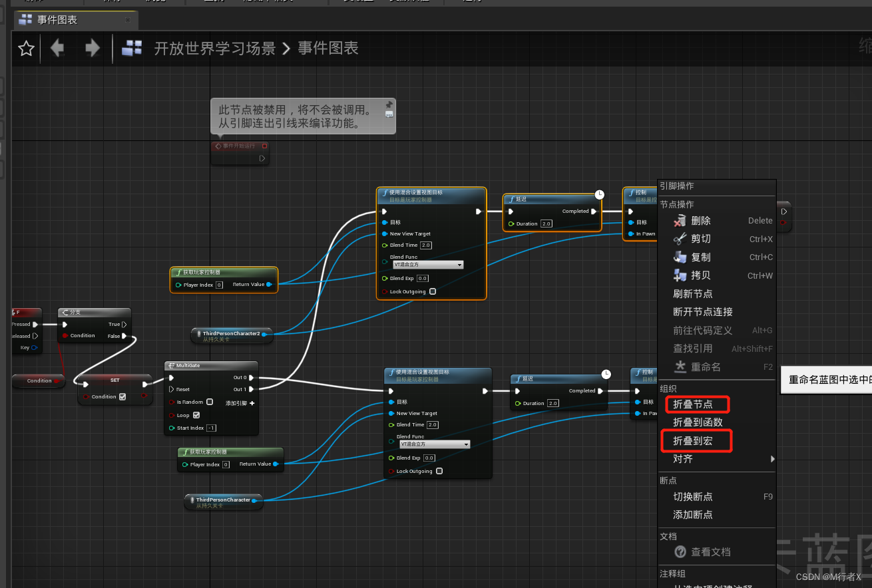This screenshot has width=872, height=588.
Task: Enable the Is Random checkbox on MultiGate
Action: 210,402
